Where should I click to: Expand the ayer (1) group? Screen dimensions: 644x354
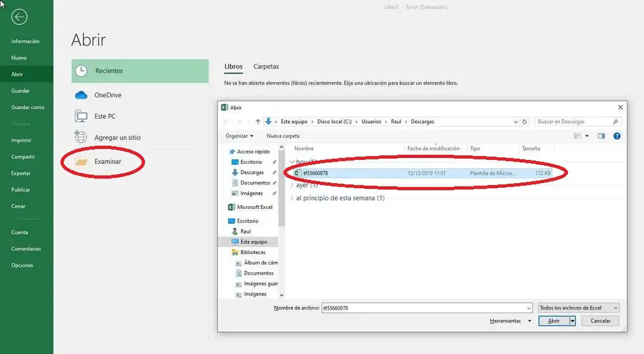(292, 186)
